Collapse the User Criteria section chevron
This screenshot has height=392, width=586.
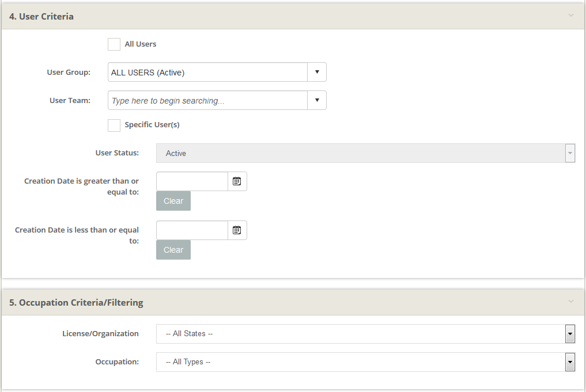[x=571, y=16]
